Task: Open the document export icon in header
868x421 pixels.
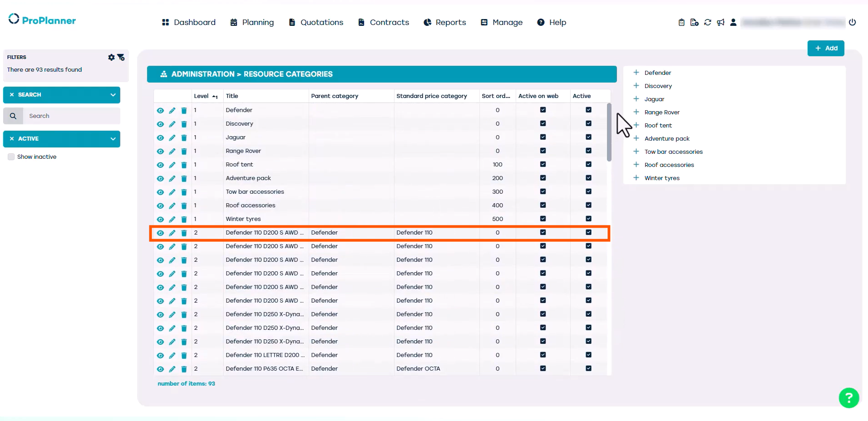Action: 694,22
